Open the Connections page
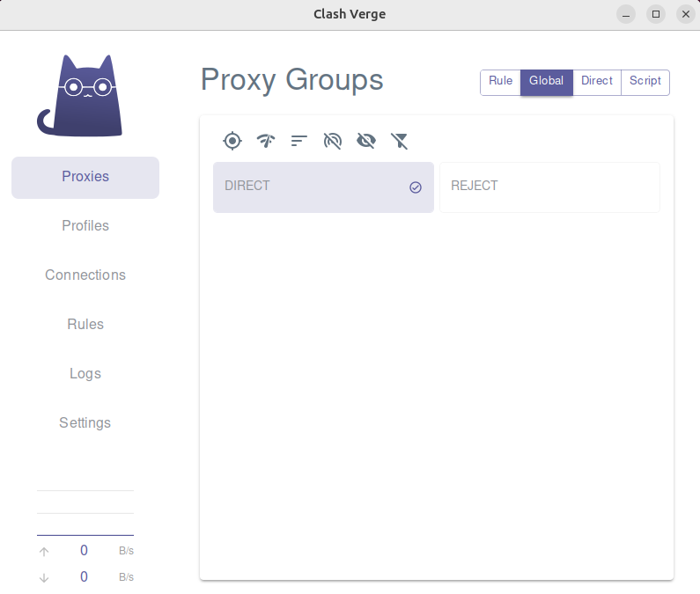Viewport: 700px width, 594px height. (85, 275)
